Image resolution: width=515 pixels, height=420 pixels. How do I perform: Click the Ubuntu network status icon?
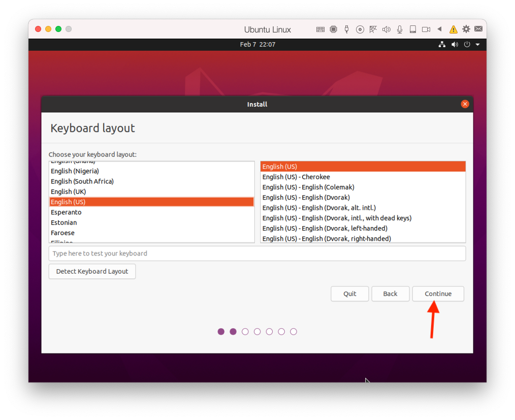tap(442, 45)
